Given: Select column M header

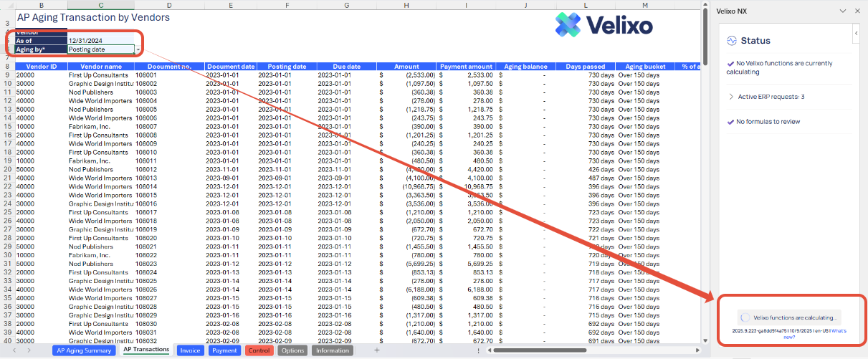Looking at the screenshot, I should 645,5.
